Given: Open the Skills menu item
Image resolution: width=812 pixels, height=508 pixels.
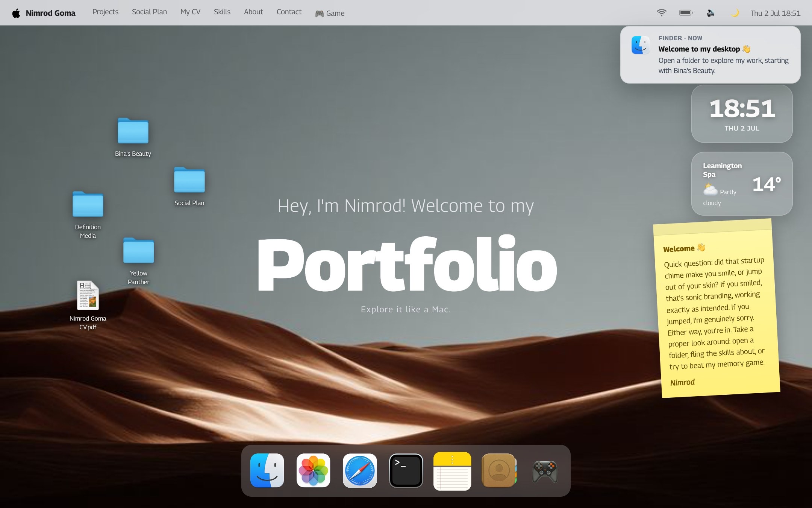Looking at the screenshot, I should [x=222, y=12].
